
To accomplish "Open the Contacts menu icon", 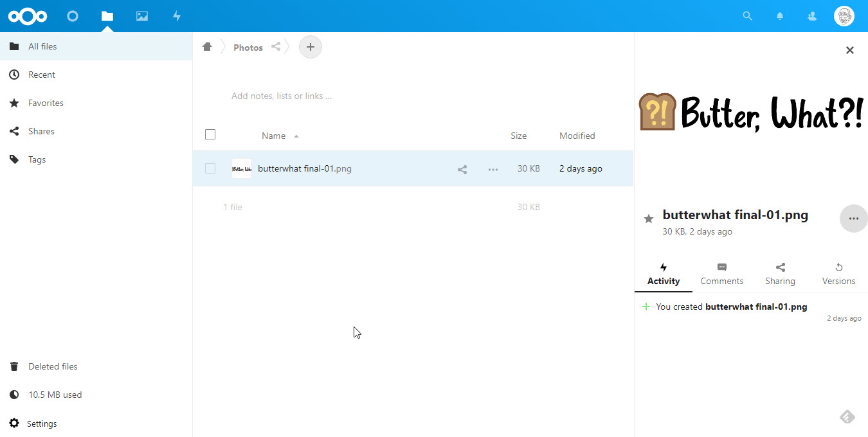I will (812, 16).
